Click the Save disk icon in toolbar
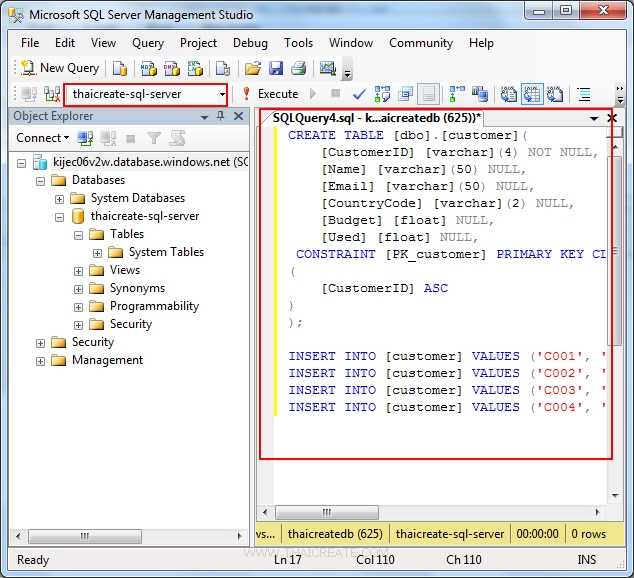 [x=275, y=68]
